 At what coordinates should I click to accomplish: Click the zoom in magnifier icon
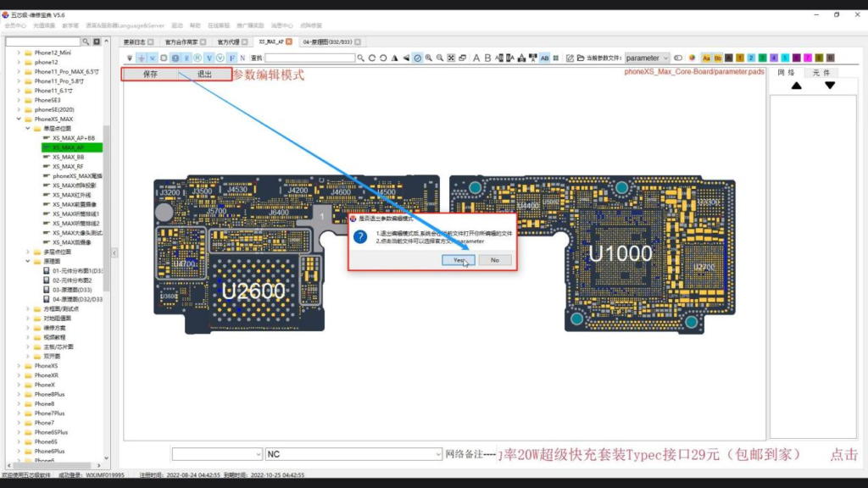[428, 58]
